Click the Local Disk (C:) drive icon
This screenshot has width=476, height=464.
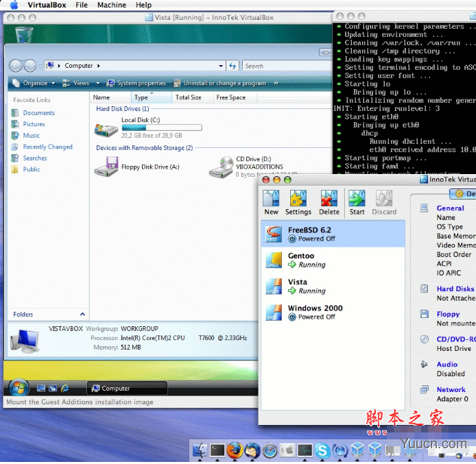pyautogui.click(x=106, y=130)
